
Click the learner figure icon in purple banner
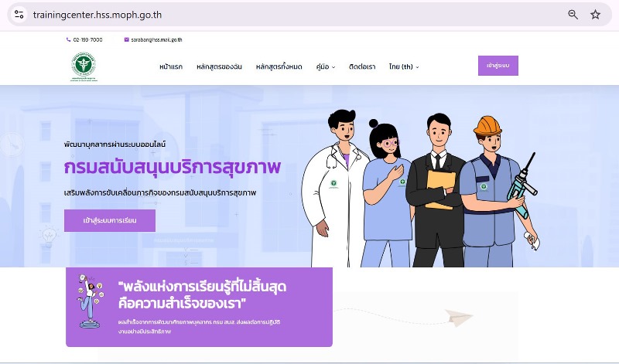[x=90, y=301]
